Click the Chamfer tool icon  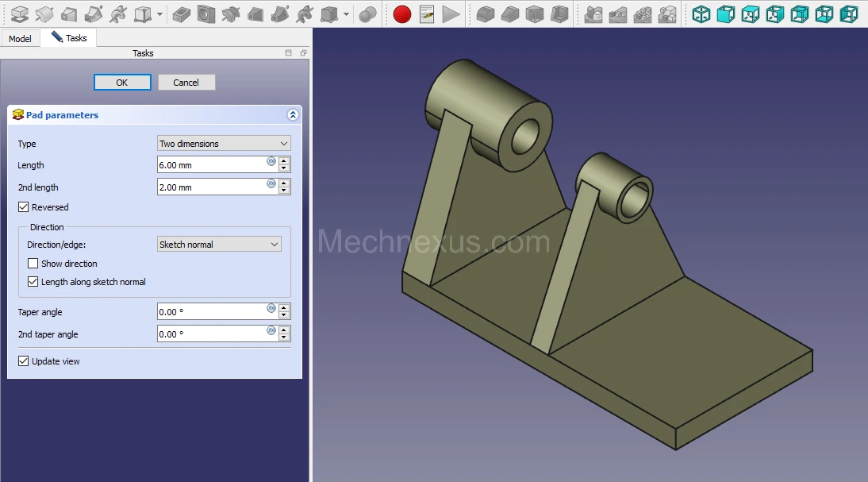point(509,13)
